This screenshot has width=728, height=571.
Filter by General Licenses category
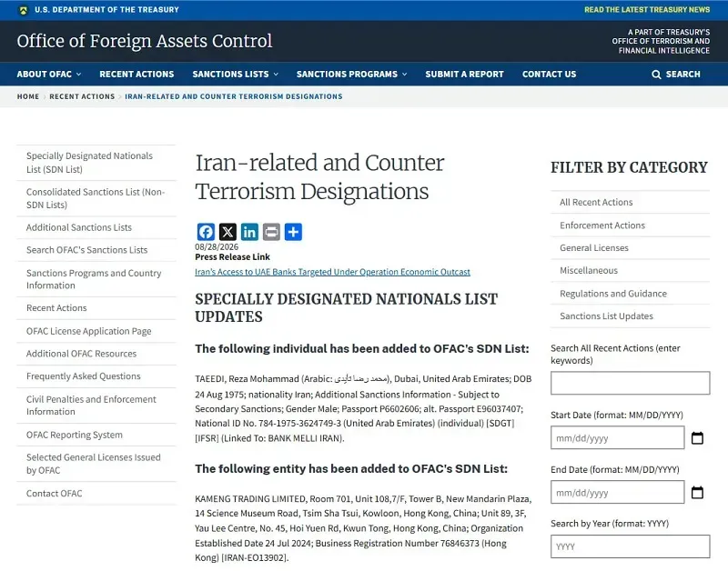click(x=630, y=247)
